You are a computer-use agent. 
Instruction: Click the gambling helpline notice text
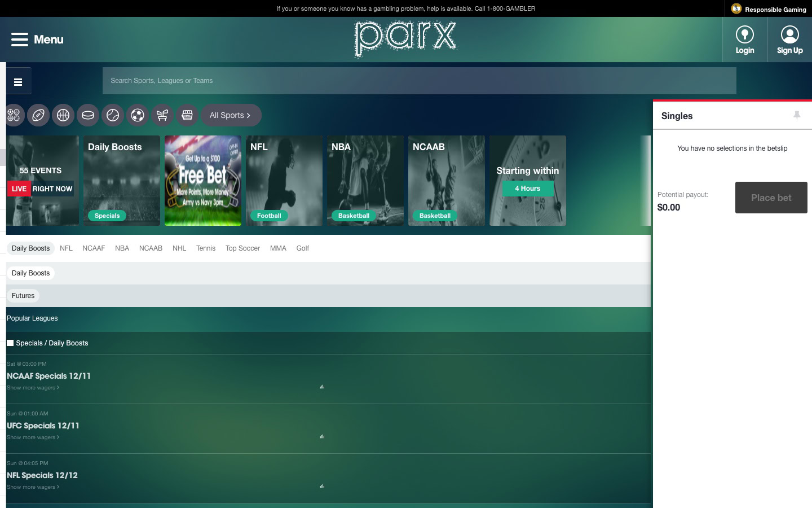click(406, 8)
